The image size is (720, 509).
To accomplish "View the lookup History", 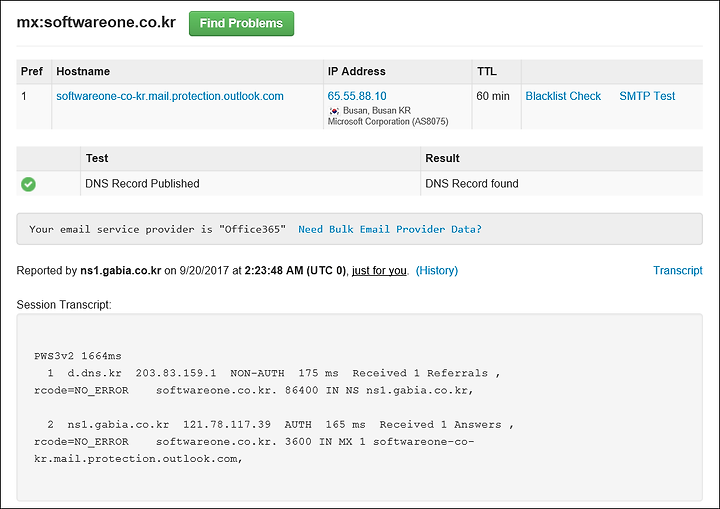I will coord(437,271).
